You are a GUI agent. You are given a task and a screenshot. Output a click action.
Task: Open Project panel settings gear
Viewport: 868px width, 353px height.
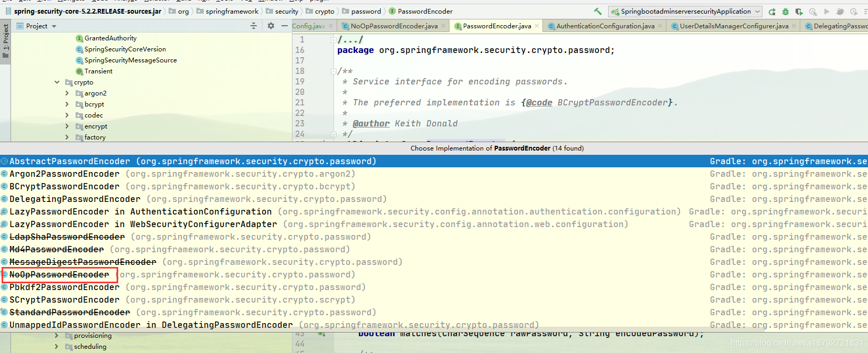coord(271,26)
